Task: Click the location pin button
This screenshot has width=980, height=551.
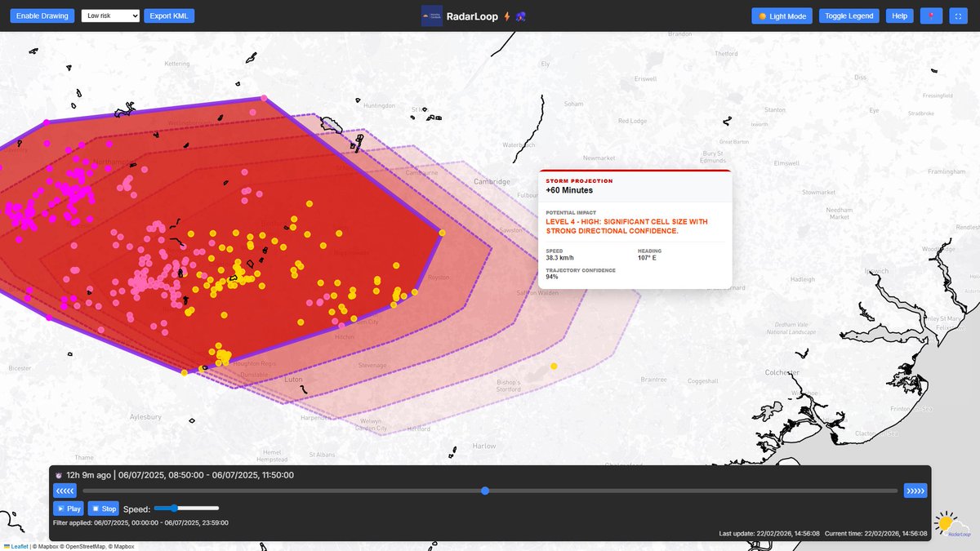Action: coord(931,16)
